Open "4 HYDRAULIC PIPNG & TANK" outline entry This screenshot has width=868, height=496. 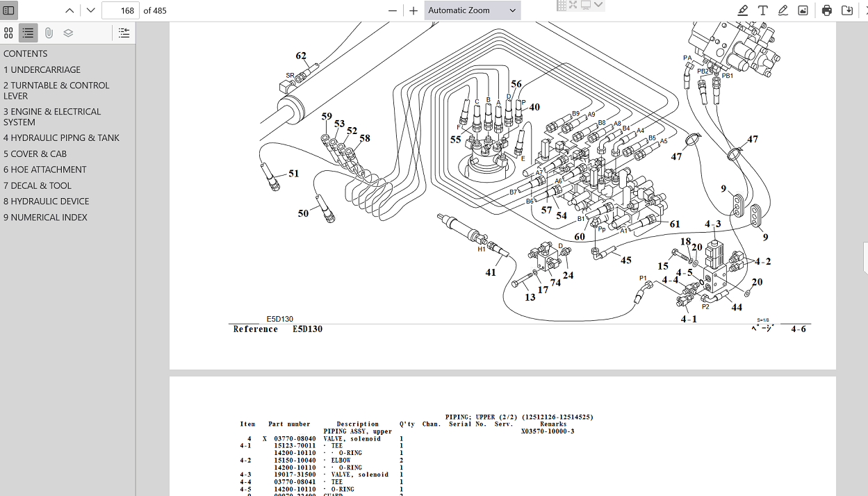(61, 138)
